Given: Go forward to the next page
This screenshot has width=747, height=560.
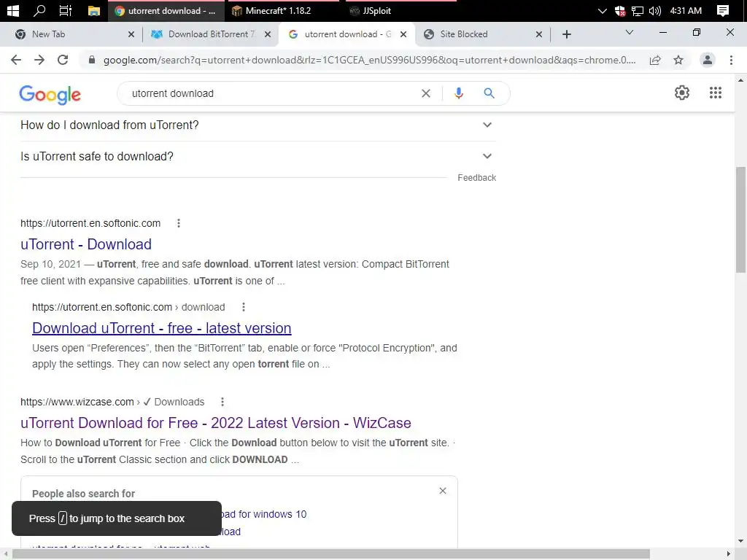Looking at the screenshot, I should point(39,60).
